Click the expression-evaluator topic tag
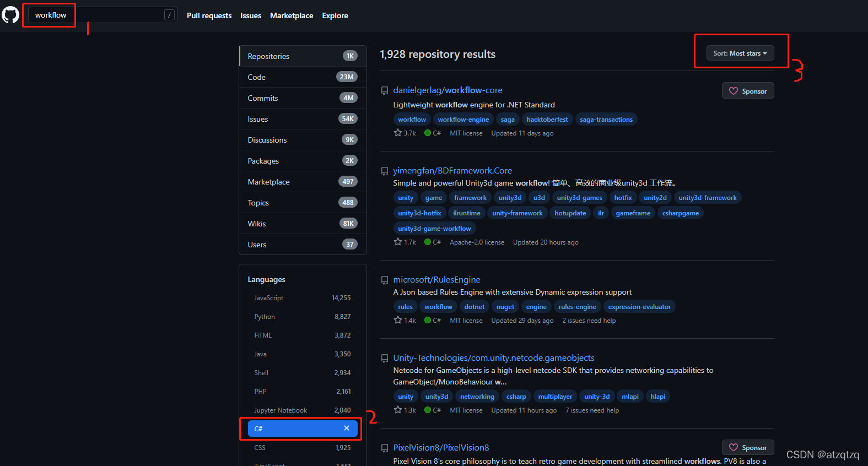This screenshot has width=868, height=466. pos(639,307)
